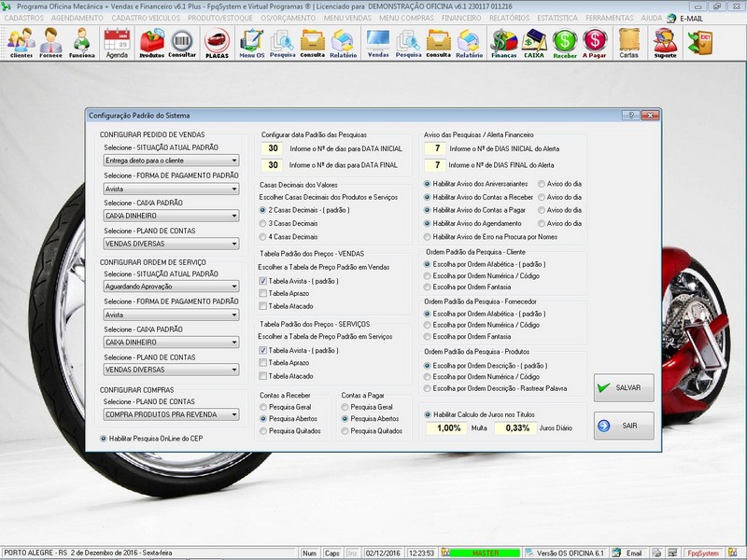Click the OS Consulta folder icon

coord(313,42)
